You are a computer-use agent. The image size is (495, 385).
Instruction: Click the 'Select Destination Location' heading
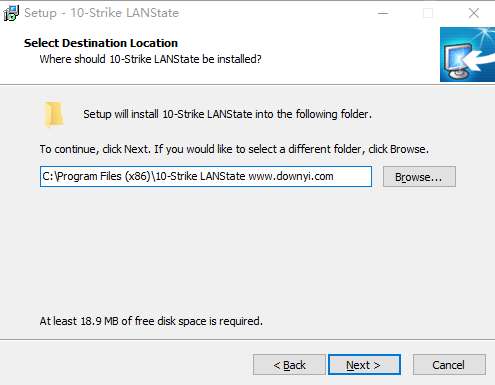tap(101, 43)
